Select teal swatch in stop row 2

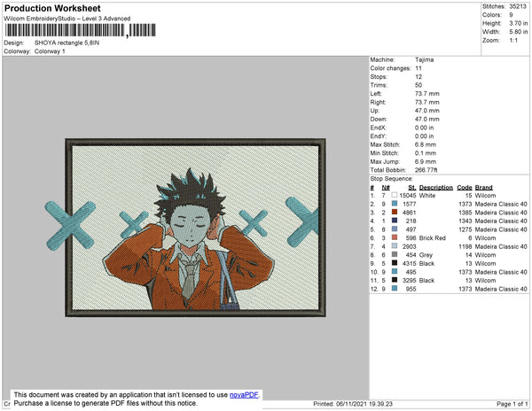395,204
